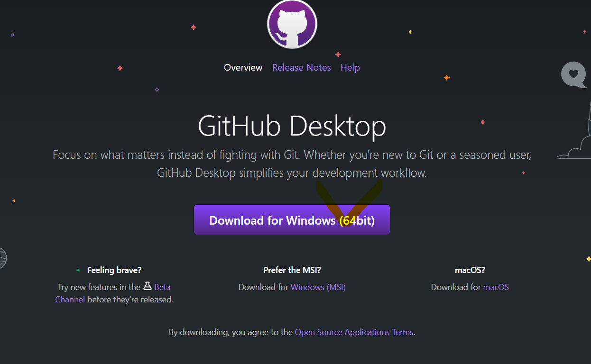Click Download for Windows (64bit) button
This screenshot has width=591, height=364.
292,220
